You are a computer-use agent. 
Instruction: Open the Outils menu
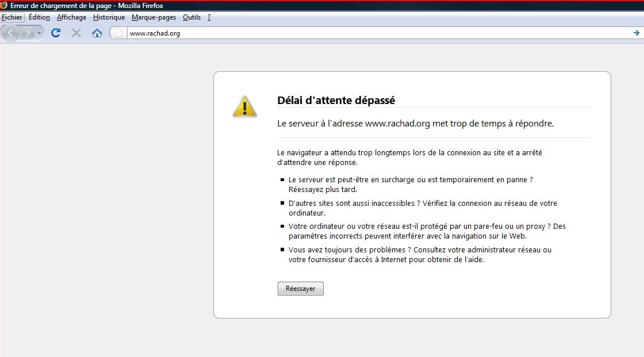(x=192, y=17)
